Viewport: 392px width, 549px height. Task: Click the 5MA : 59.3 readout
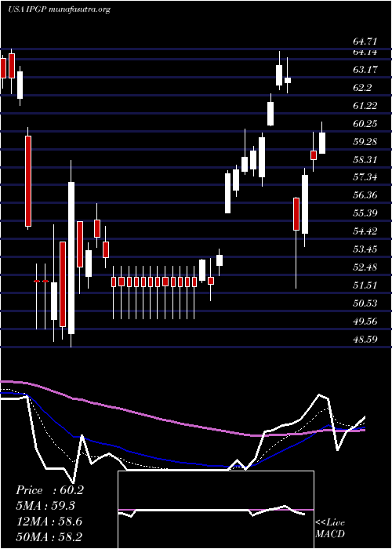tap(45, 506)
